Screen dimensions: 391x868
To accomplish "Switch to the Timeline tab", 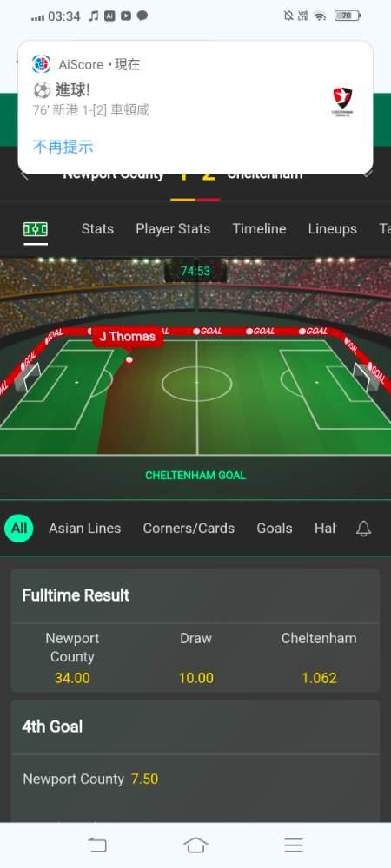I will (259, 228).
